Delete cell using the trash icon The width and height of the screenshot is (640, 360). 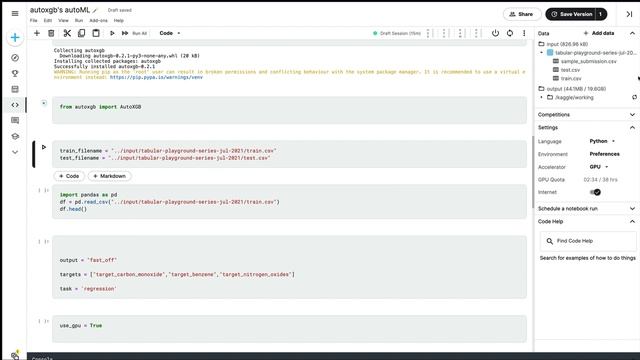(x=51, y=33)
